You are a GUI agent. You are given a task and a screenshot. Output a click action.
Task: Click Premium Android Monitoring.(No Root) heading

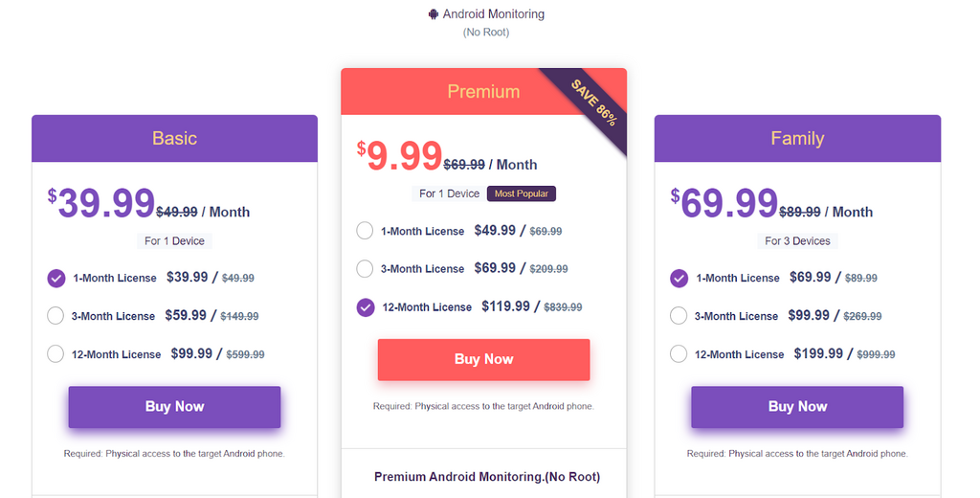click(487, 477)
